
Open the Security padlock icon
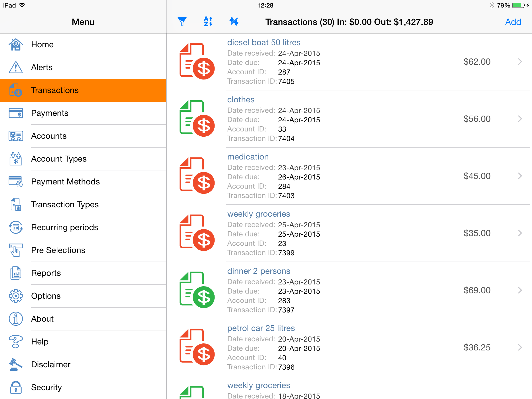(x=16, y=387)
